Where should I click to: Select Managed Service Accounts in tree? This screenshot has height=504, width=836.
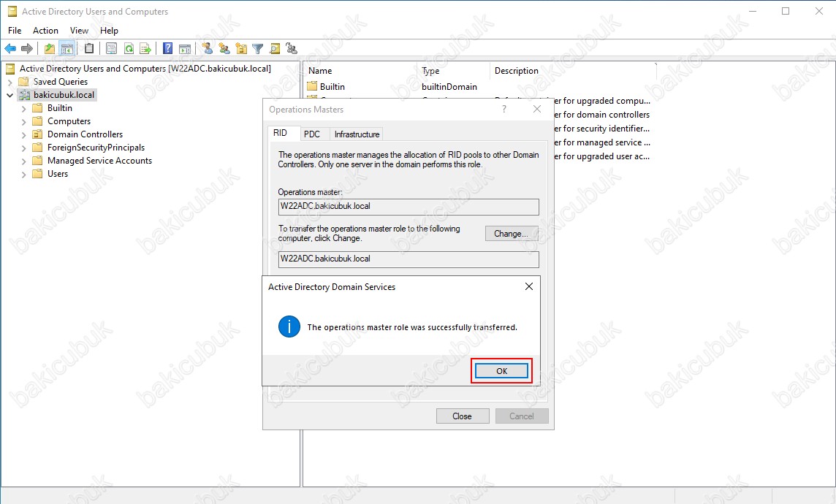(x=99, y=161)
